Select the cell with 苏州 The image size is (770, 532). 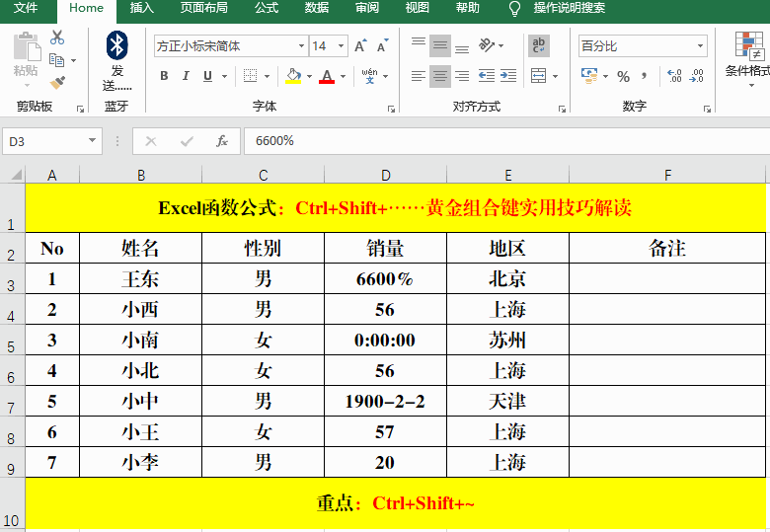click(507, 340)
